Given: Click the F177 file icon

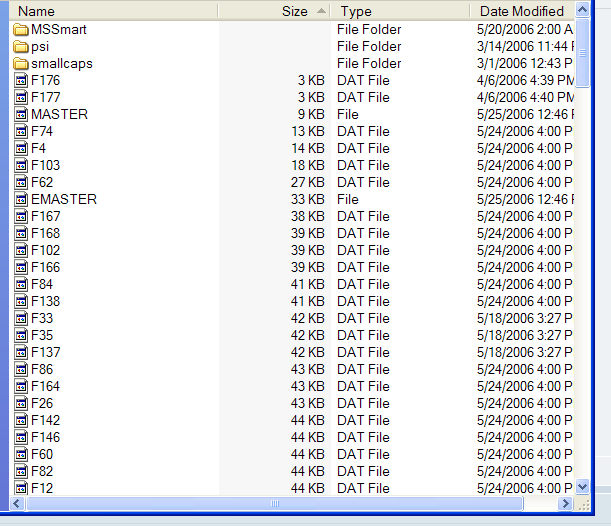Looking at the screenshot, I should pyautogui.click(x=21, y=97).
